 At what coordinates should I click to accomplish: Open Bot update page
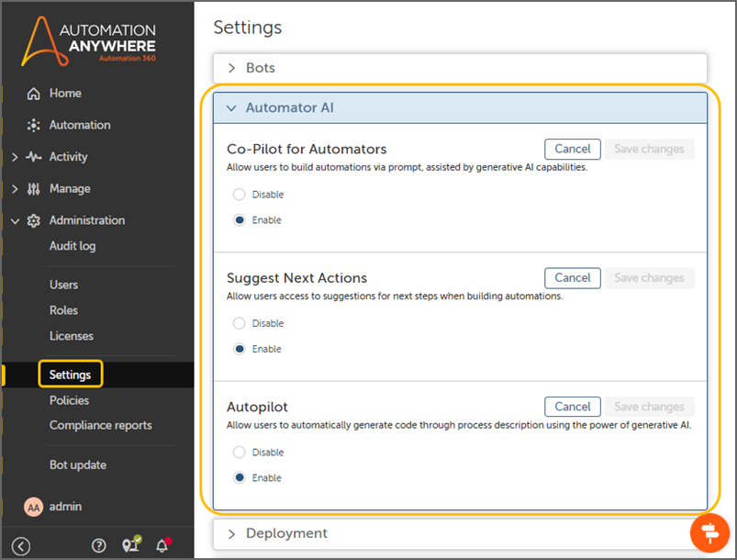[78, 465]
